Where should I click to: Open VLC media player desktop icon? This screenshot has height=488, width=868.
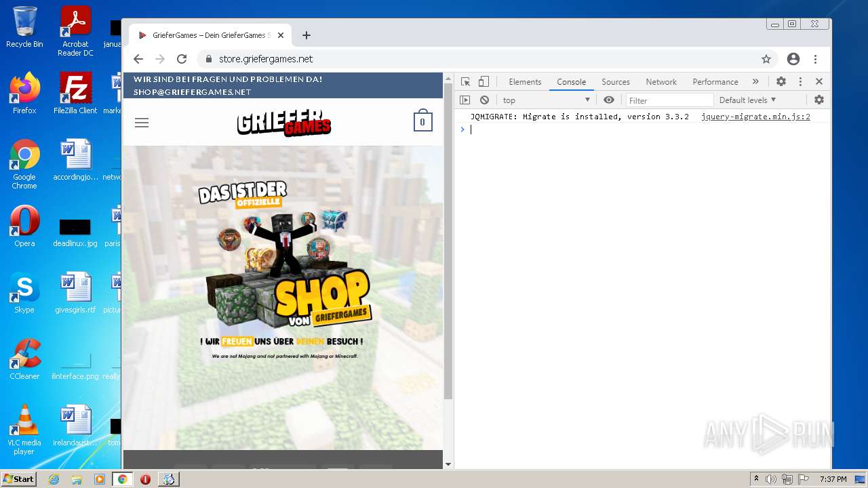tap(24, 430)
